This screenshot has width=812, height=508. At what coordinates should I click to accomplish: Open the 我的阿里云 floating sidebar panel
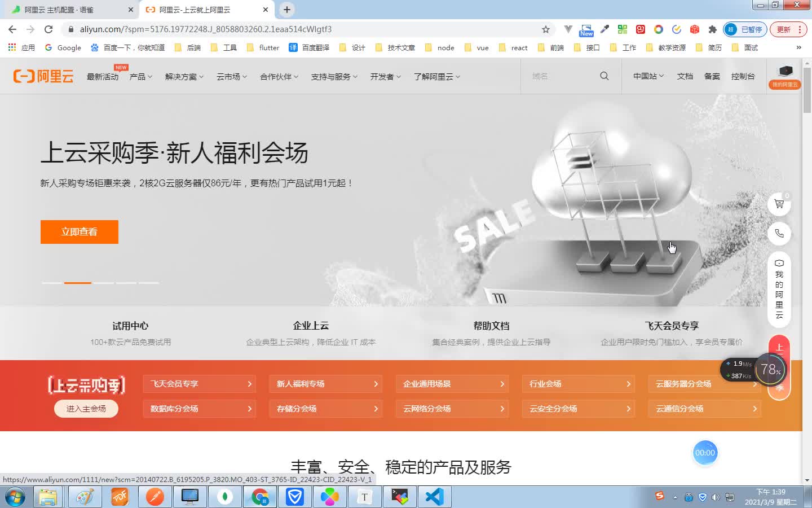tap(779, 289)
